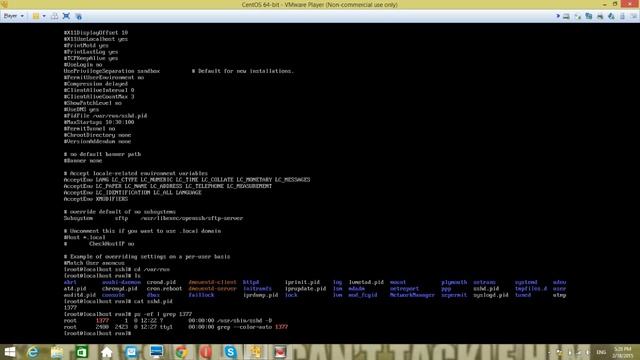Open Skype from taskbar
640x360 pixels.
click(x=231, y=352)
